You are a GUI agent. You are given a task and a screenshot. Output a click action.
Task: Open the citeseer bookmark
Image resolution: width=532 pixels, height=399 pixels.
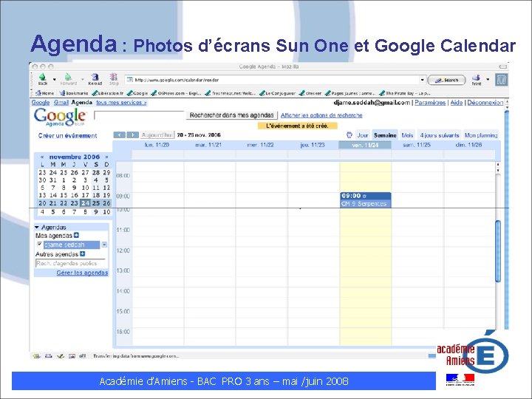(310, 93)
